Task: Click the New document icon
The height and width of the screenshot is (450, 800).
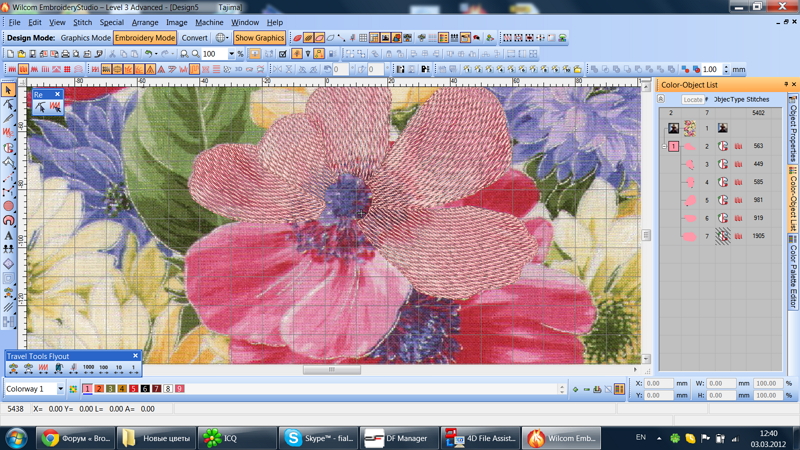Action: [10, 54]
